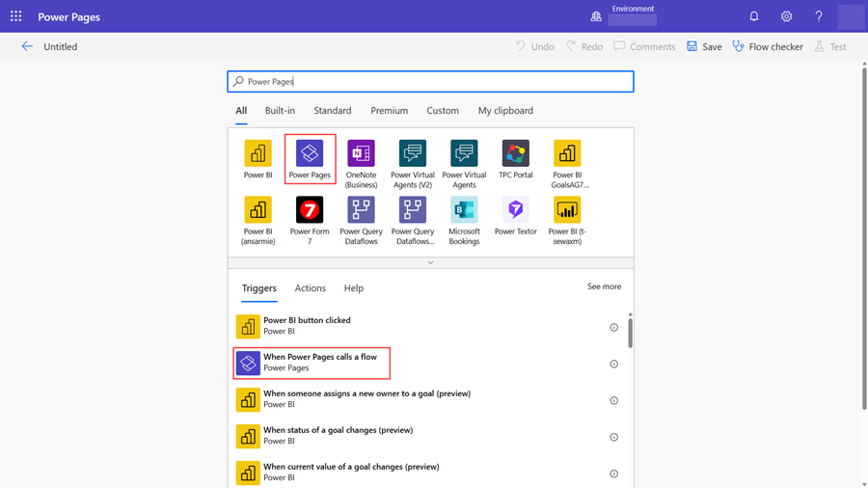The width and height of the screenshot is (868, 488).
Task: Show info for Power BI button clicked
Action: pos(614,328)
